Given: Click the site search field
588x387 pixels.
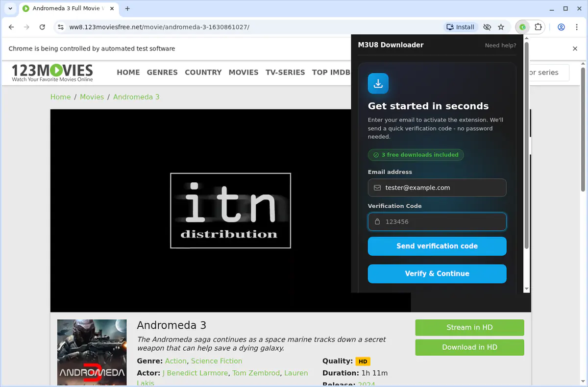Looking at the screenshot, I should tap(549, 73).
